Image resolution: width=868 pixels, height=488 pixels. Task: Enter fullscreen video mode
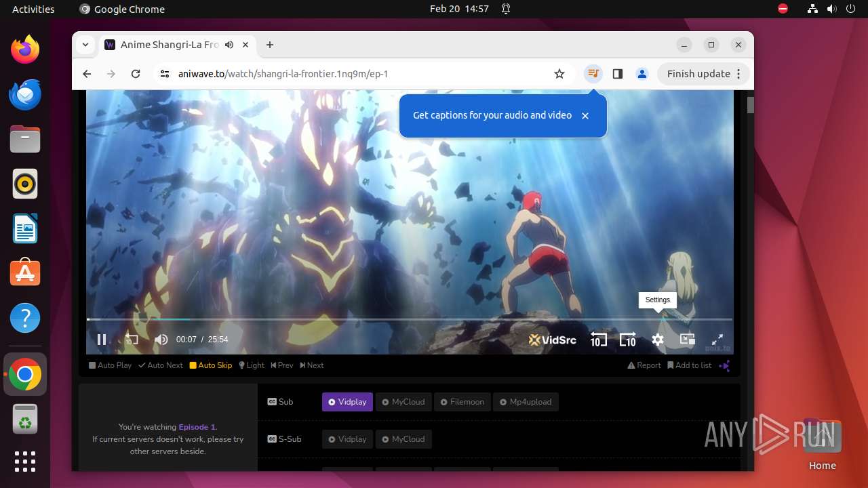tap(717, 340)
